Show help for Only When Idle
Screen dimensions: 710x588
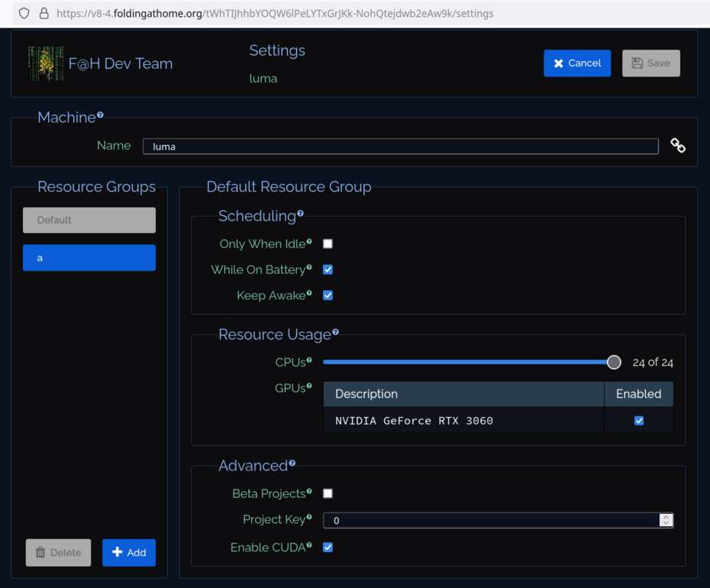pyautogui.click(x=309, y=241)
